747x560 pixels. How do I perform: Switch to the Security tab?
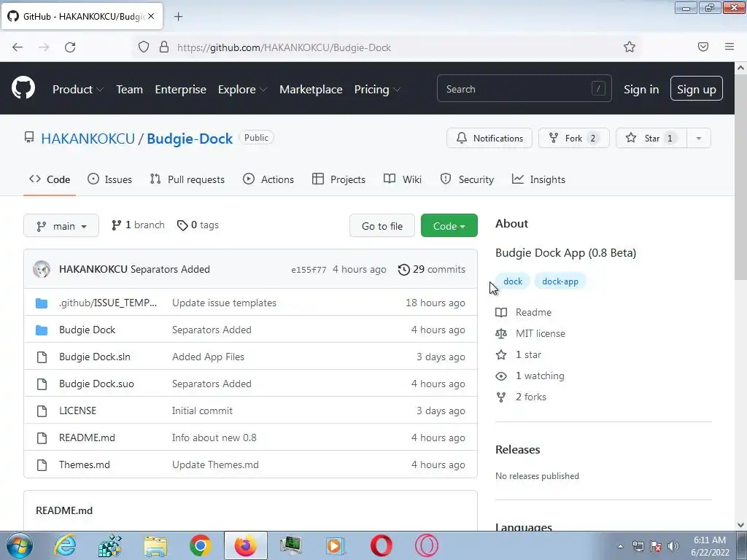pyautogui.click(x=467, y=179)
